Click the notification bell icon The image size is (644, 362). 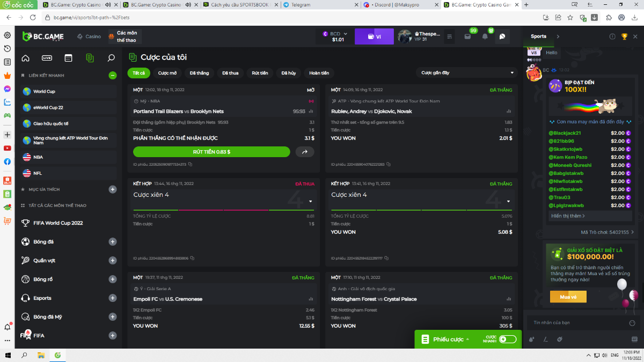coord(485,36)
